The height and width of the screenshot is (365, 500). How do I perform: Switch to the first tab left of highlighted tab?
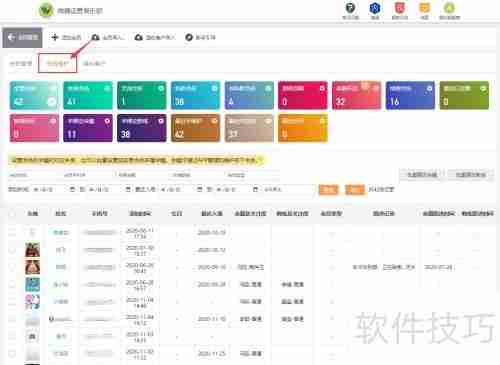click(x=21, y=63)
